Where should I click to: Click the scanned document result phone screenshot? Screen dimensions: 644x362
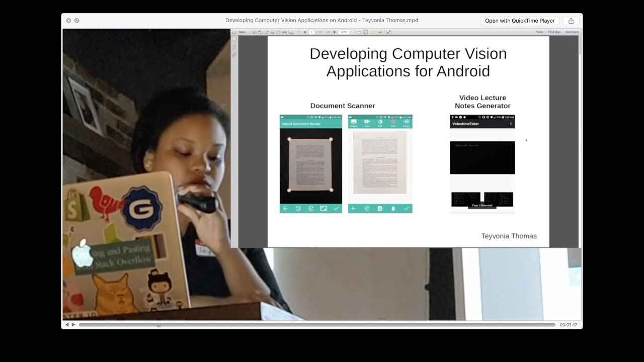(380, 164)
